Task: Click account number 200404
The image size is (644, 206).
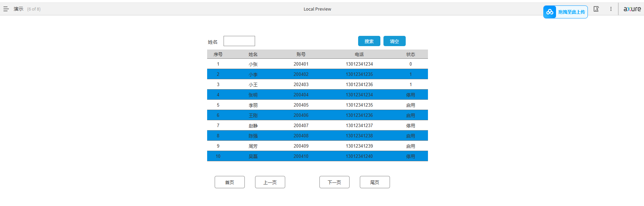Action: [x=301, y=95]
